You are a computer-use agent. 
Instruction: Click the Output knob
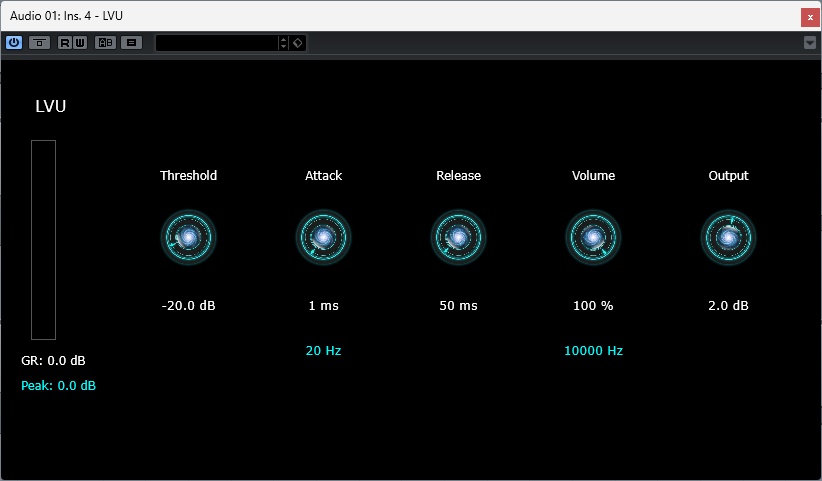tap(729, 237)
